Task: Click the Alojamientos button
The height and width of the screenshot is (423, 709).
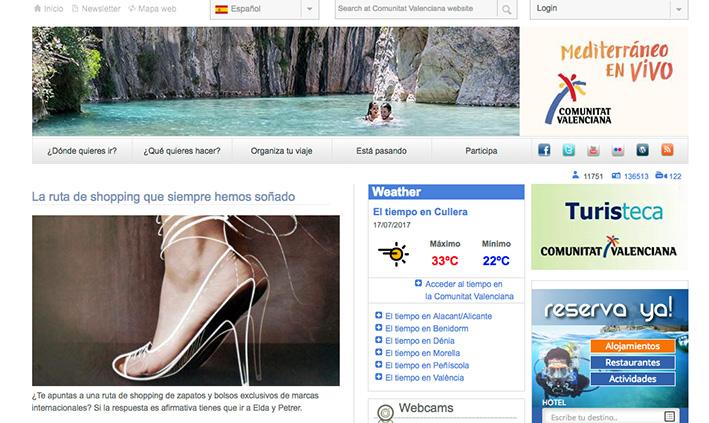Action: click(633, 346)
